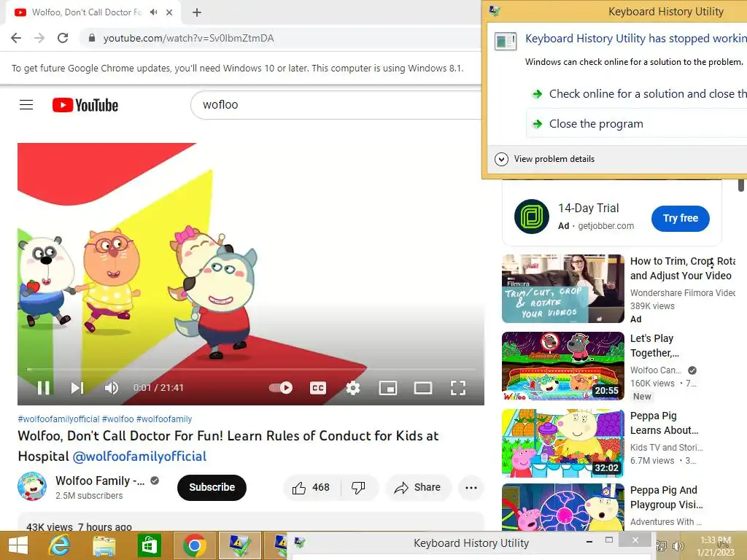Image resolution: width=747 pixels, height=560 pixels.
Task: Like the video with thumbs up
Action: point(311,488)
